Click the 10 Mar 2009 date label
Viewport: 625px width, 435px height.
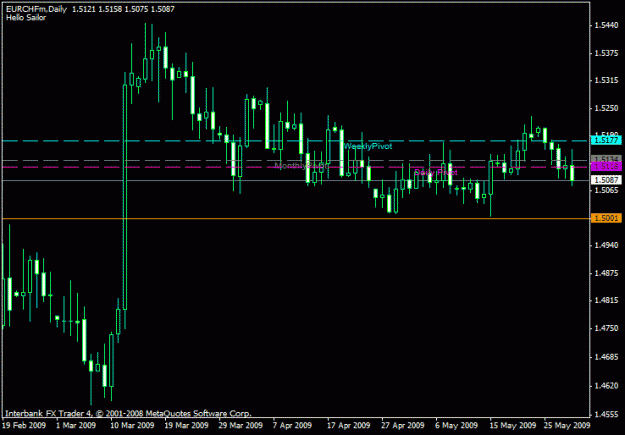point(132,425)
